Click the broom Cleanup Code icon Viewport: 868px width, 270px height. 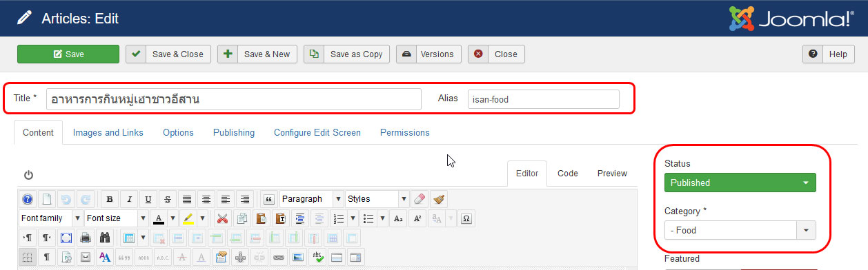[440, 199]
